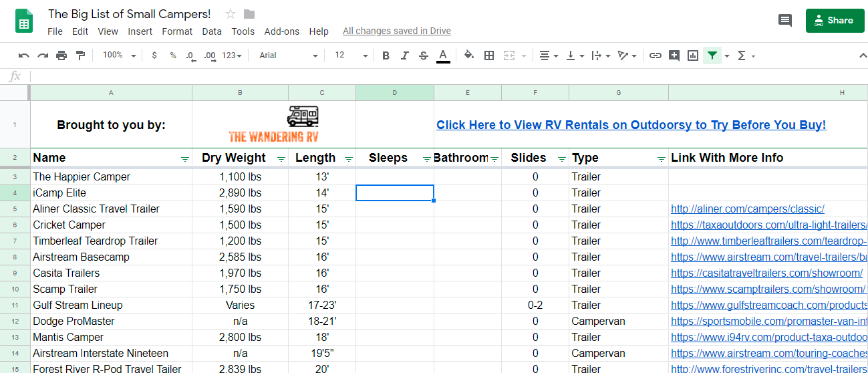Click the redo icon
This screenshot has height=373, width=868.
(43, 55)
